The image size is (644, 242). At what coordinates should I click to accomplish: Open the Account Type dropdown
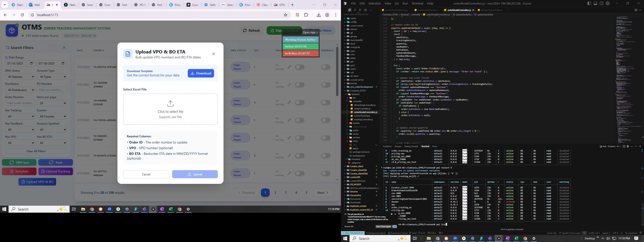52,77
